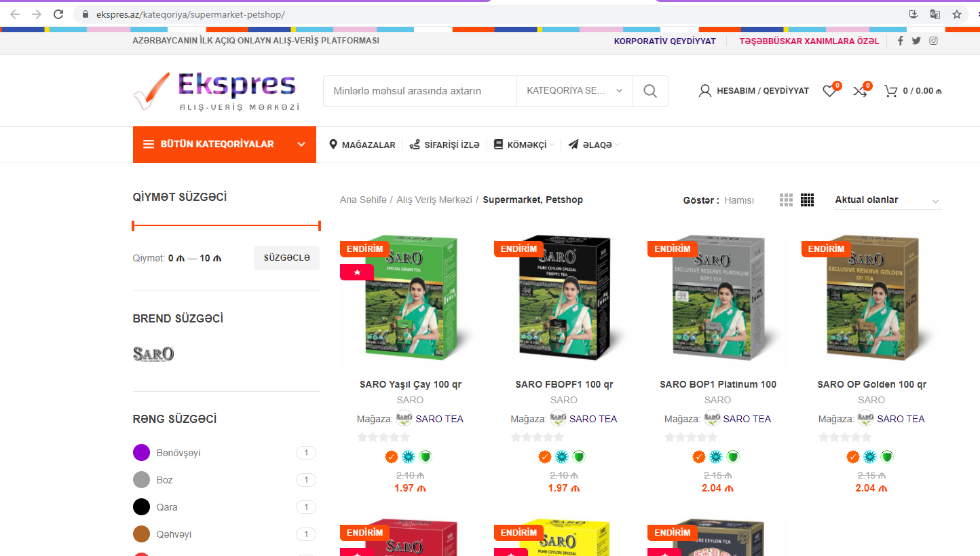Click SARO Yaşıl Çay 100 qr title

(x=411, y=384)
